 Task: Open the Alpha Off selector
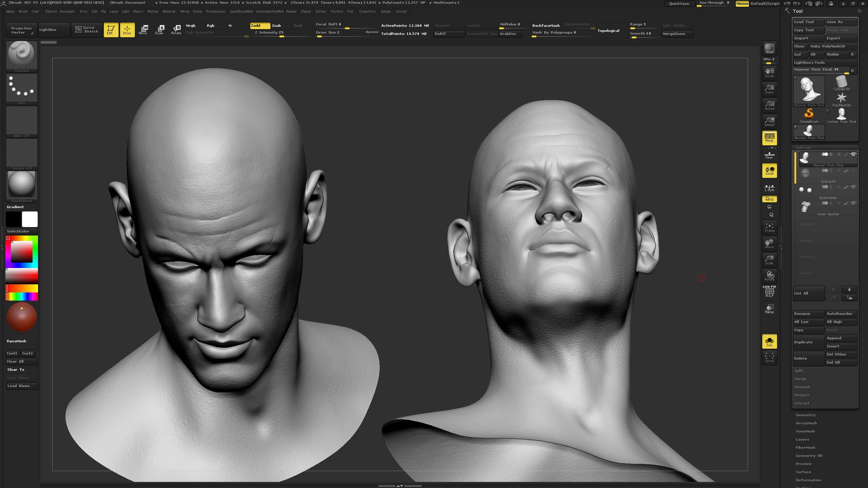point(22,122)
